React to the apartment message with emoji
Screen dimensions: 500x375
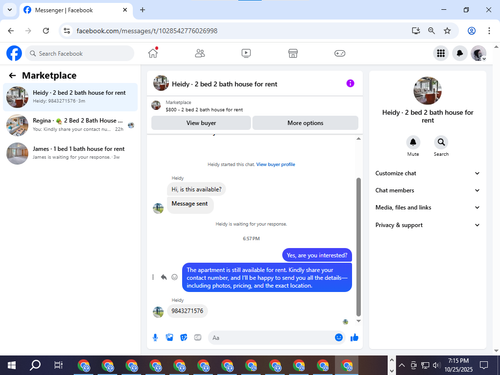[x=174, y=277]
